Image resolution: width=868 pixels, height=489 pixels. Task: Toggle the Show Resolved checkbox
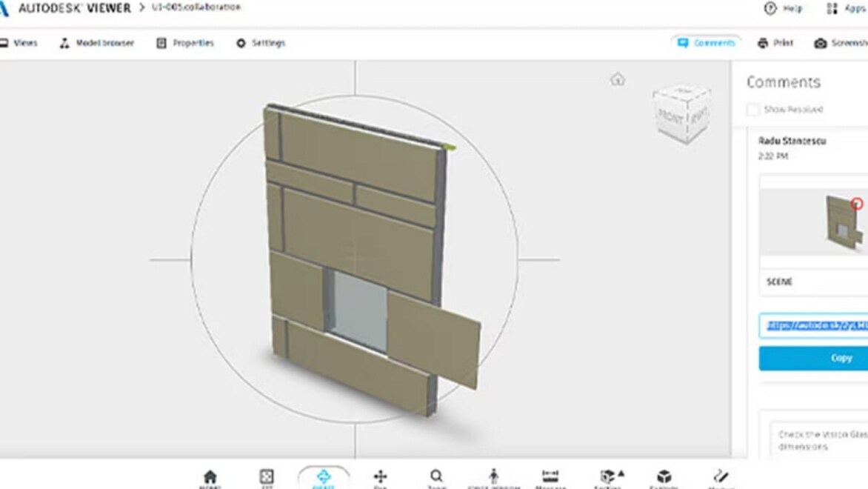(753, 110)
